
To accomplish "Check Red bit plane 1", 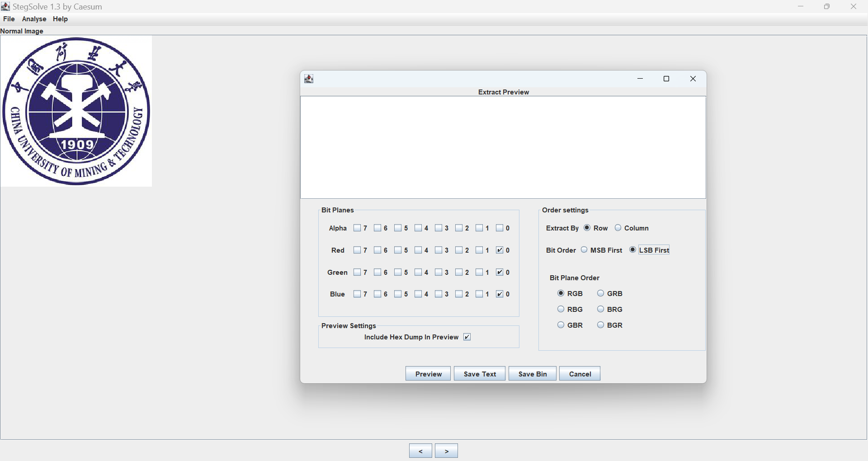I will 479,250.
